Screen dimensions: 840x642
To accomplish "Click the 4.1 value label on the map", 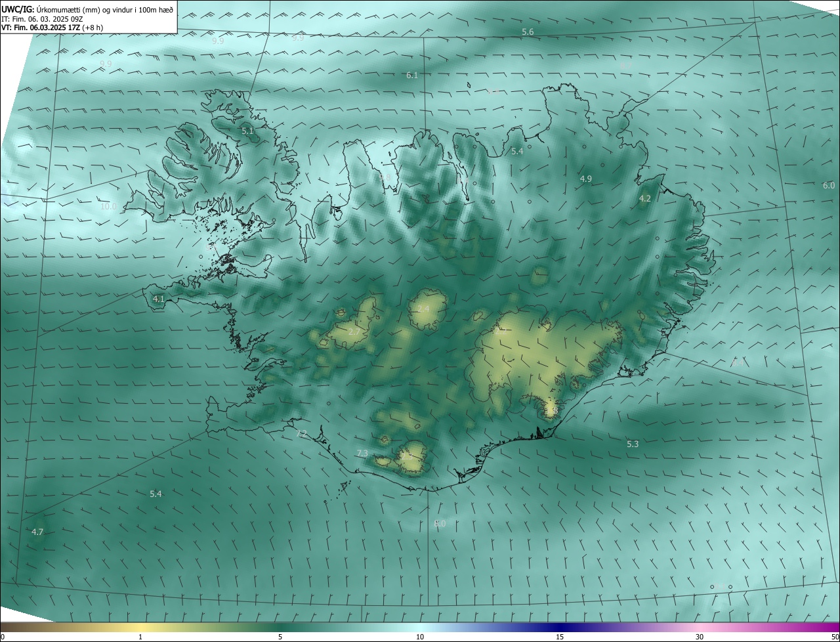I will pos(158,299).
